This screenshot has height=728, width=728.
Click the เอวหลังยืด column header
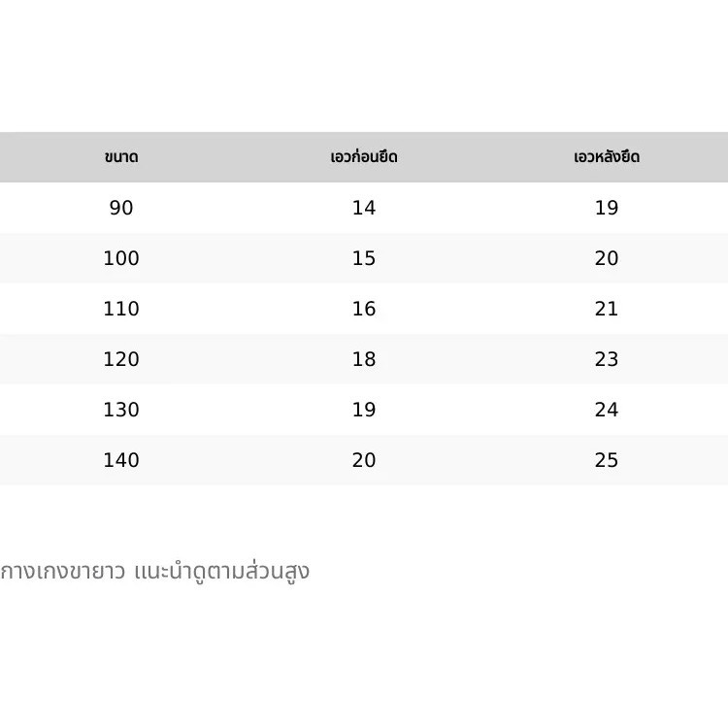pyautogui.click(x=607, y=157)
